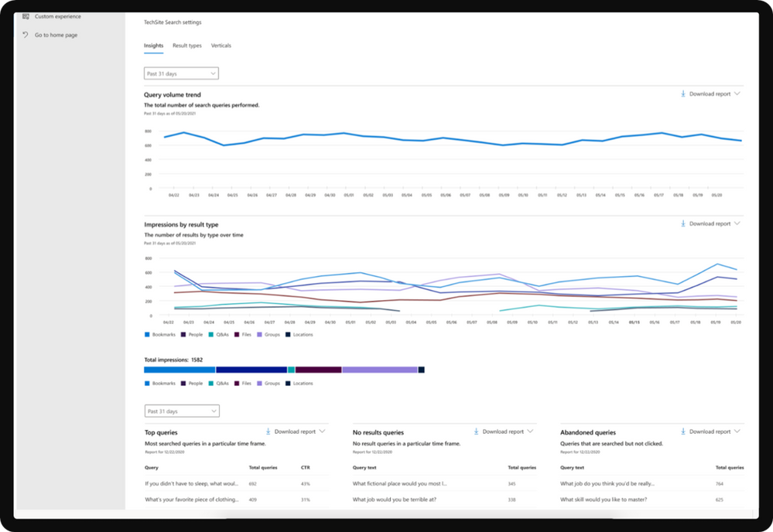Click download icon in Abandoned queries section
This screenshot has width=773, height=532.
coord(683,431)
